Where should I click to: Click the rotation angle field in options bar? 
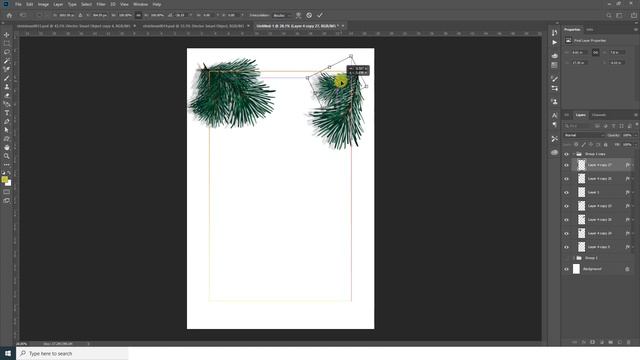[180, 15]
